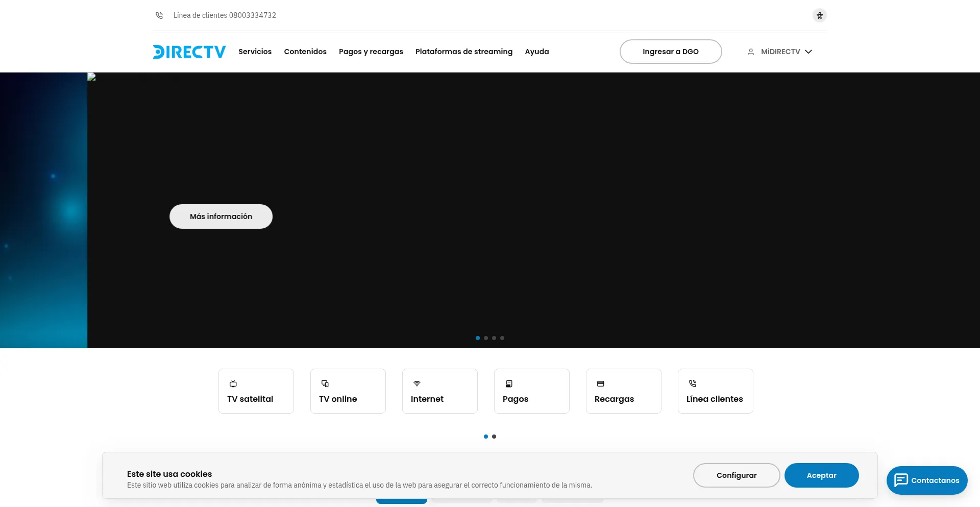Expand the MiDIRECTV dropdown chevron
Image resolution: width=980 pixels, height=507 pixels.
coord(808,52)
